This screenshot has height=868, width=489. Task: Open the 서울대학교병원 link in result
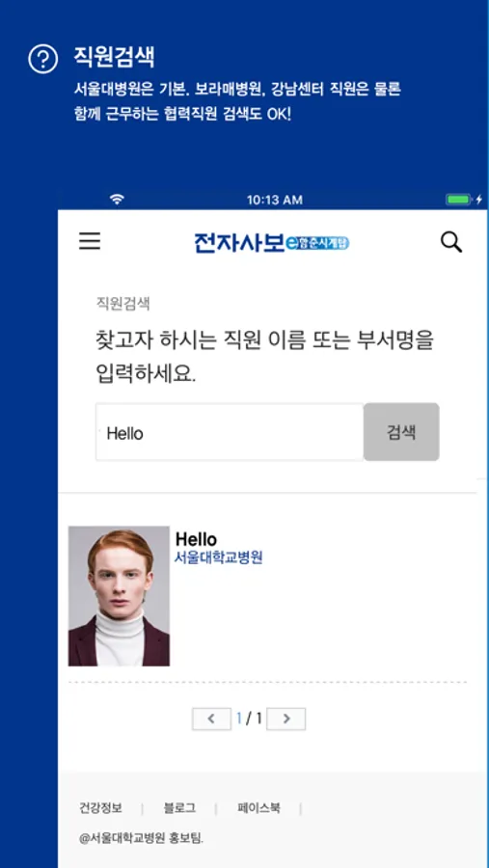point(218,557)
